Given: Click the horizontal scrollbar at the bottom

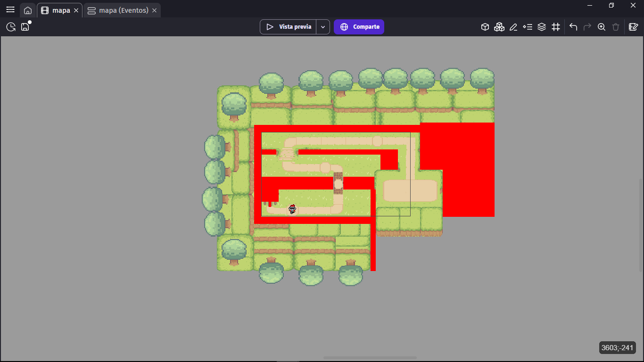Looking at the screenshot, I should [370, 358].
